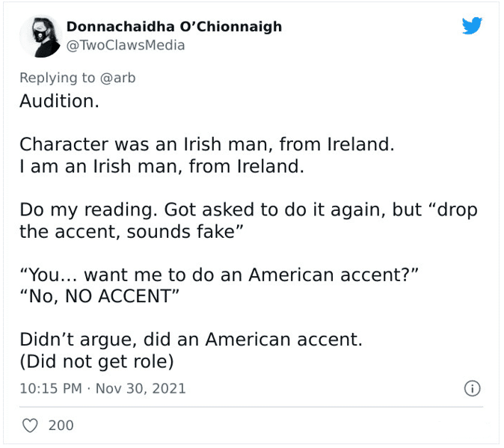Screen dimensions: 504x448
Task: Click the 'Replying to' label
Action: pyautogui.click(x=58, y=78)
